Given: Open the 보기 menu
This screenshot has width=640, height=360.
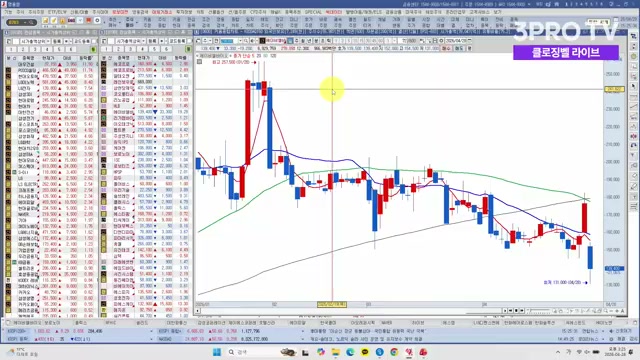Looking at the screenshot, I should coord(497,13).
